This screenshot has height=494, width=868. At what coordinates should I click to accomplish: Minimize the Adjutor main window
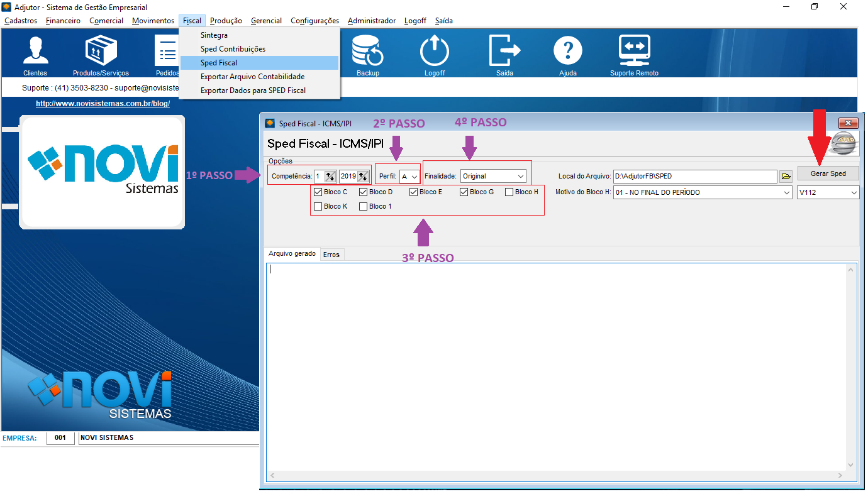[786, 6]
